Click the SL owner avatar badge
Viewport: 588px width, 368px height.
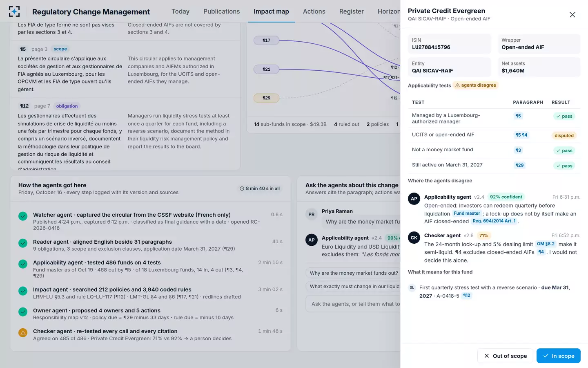click(x=412, y=287)
